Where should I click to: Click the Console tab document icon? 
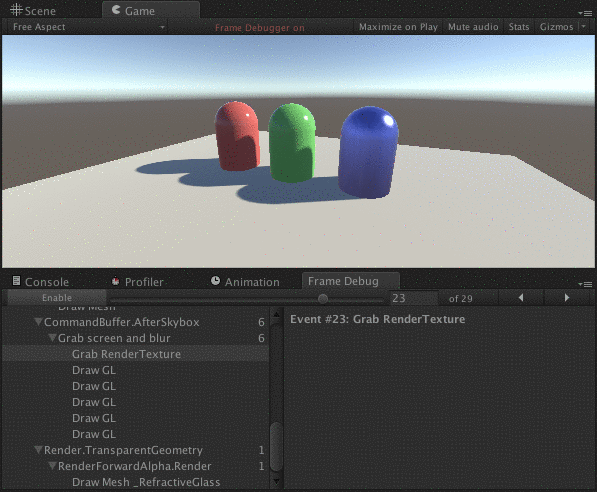[16, 281]
